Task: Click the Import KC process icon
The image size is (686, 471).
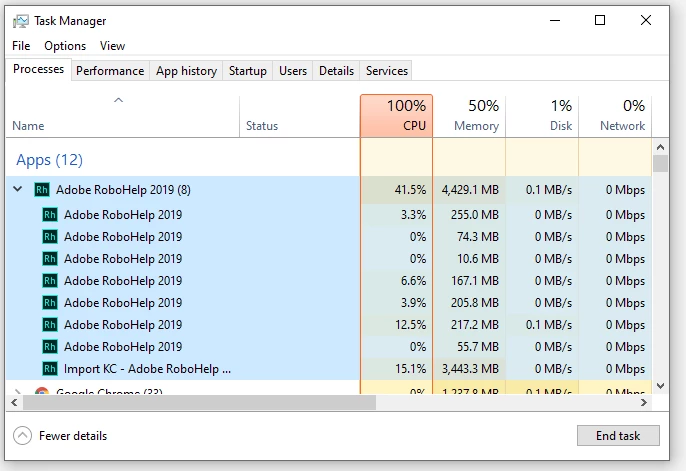Action: pos(50,369)
